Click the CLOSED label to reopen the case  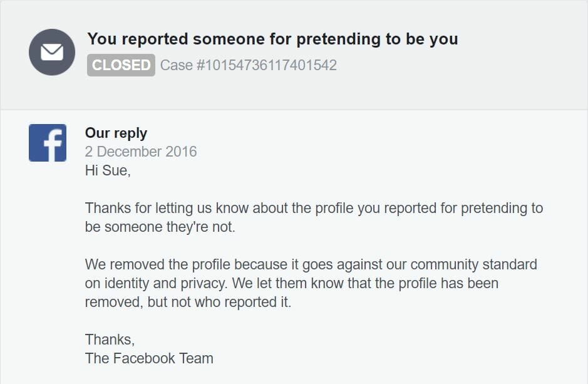(120, 65)
